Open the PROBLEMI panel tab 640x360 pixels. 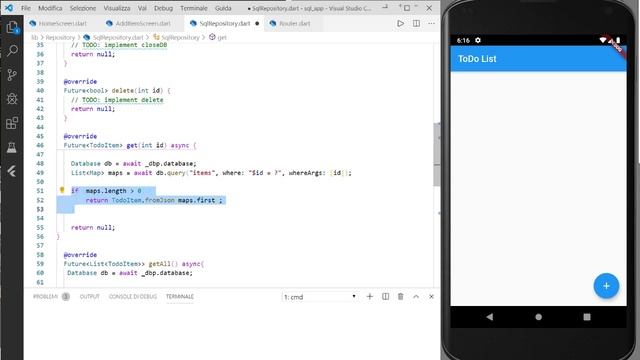pos(51,297)
